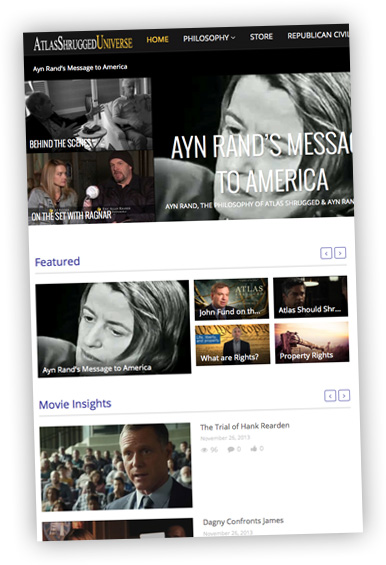Go to previous Featured items arrow

[326, 253]
